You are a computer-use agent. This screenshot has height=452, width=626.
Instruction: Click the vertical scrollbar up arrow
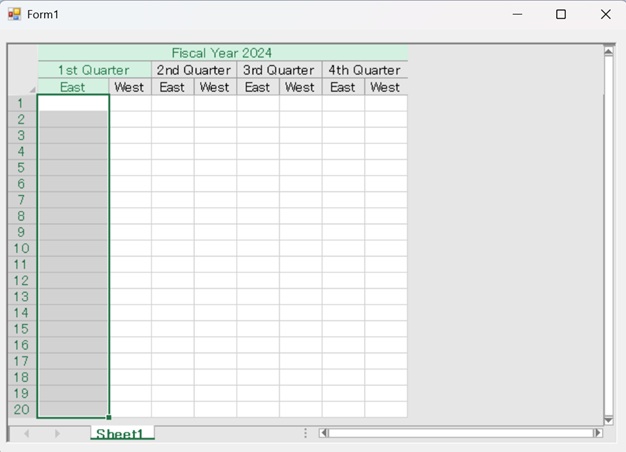[608, 52]
